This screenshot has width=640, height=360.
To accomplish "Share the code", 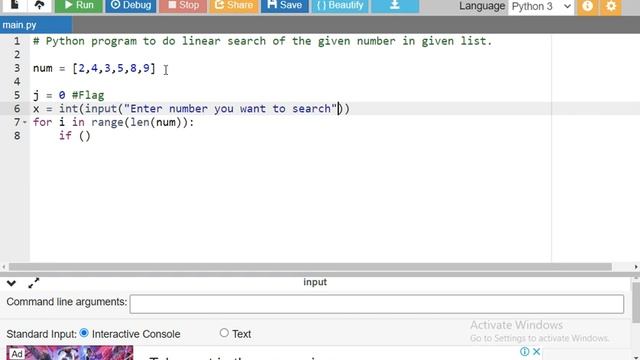I will [234, 5].
